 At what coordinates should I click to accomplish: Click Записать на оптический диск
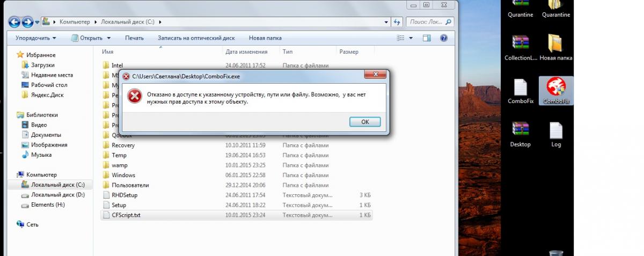pos(196,38)
